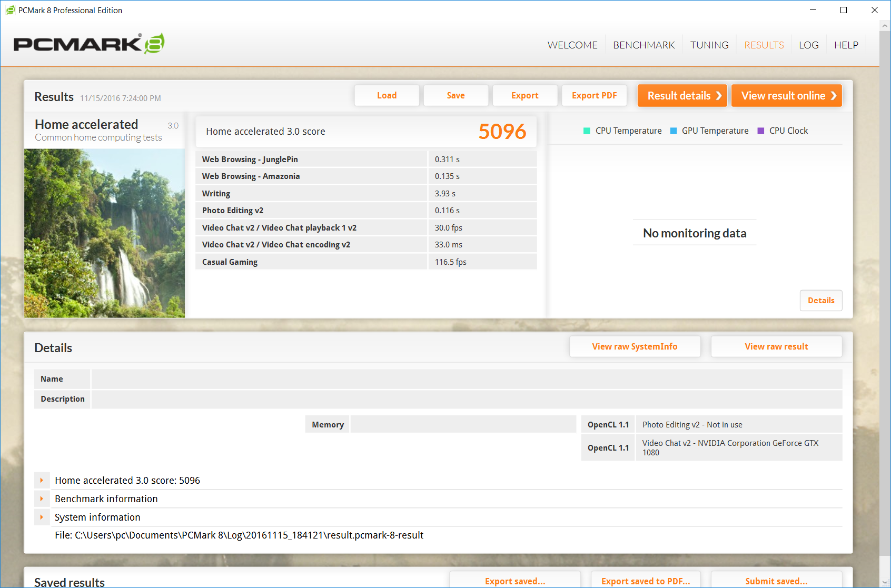891x588 pixels.
Task: Toggle the GPU Temperature legend swatch
Action: pos(673,131)
